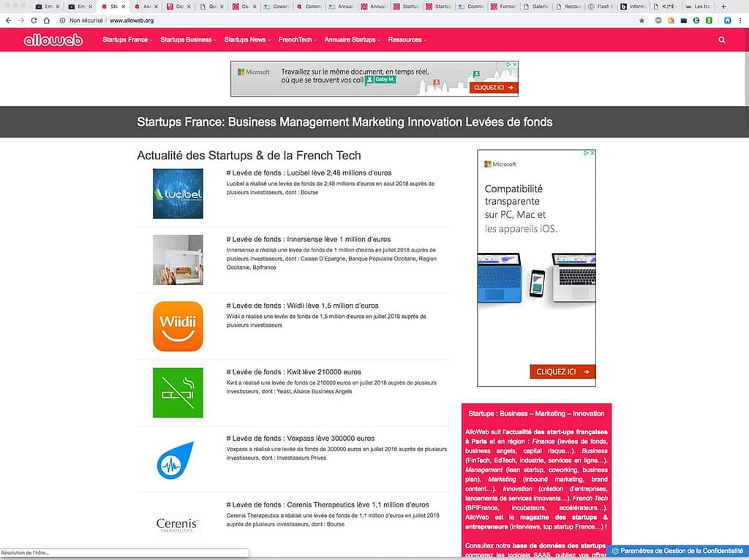
Task: Click the address bar showing www.alloweb.org
Action: tap(132, 20)
